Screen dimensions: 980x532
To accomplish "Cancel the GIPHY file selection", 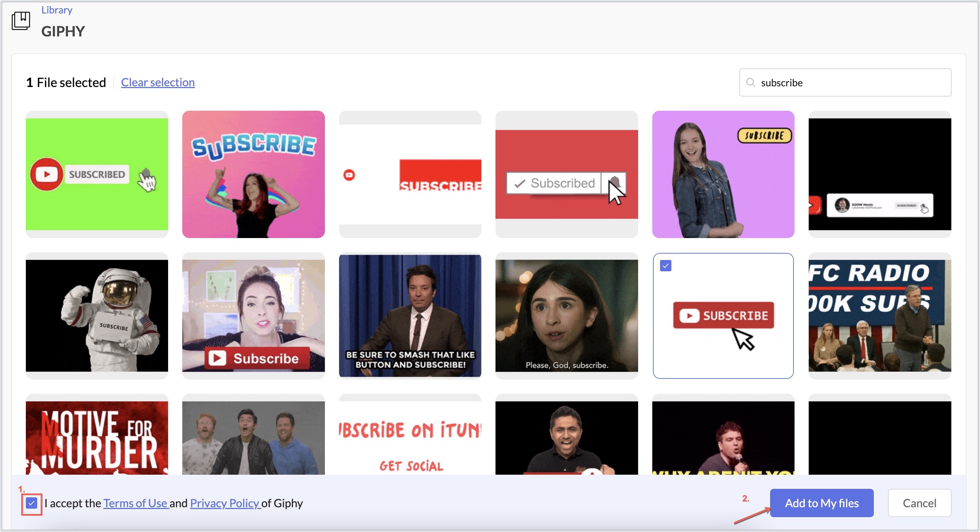I will pyautogui.click(x=919, y=503).
